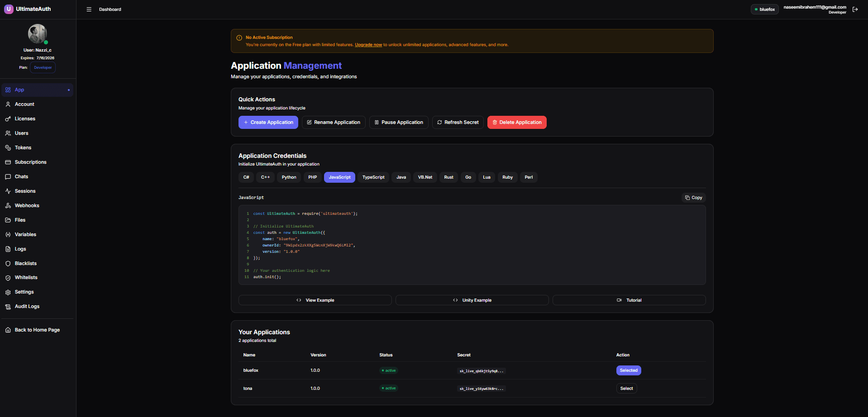Click the Webhooks icon in the sidebar
The width and height of the screenshot is (868, 417).
pos(8,205)
